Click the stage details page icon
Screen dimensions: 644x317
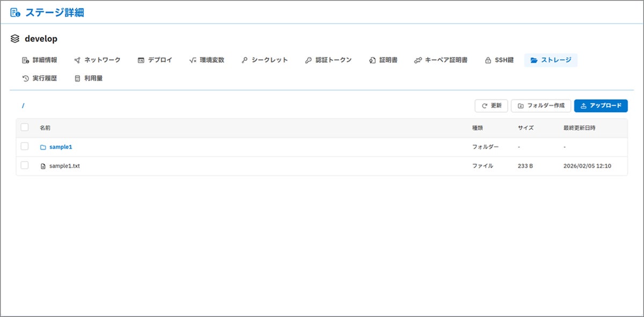tap(15, 12)
